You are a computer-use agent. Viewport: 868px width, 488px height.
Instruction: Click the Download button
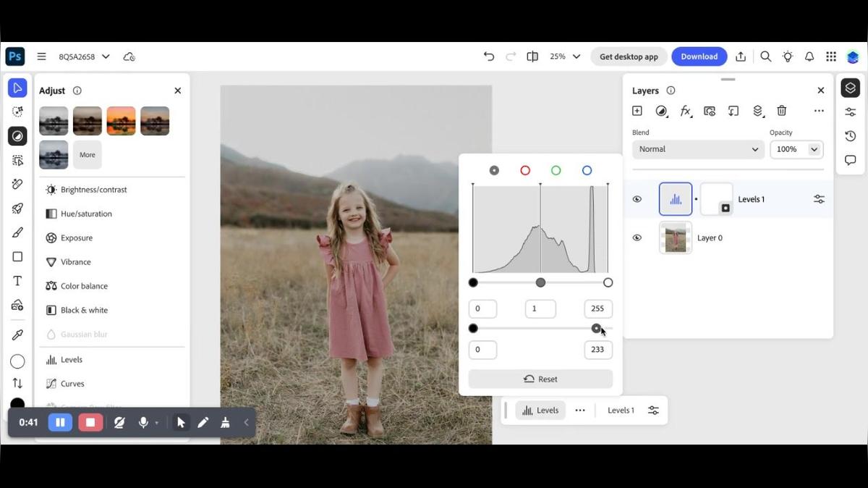(x=699, y=56)
